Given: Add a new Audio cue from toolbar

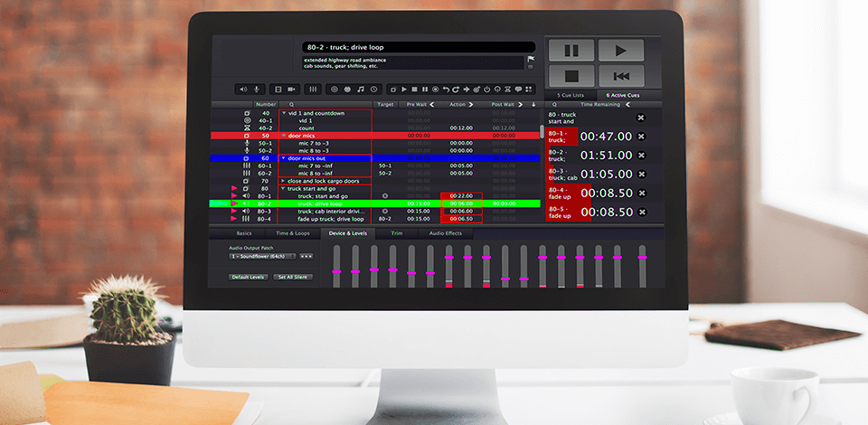Looking at the screenshot, I should click(x=243, y=89).
